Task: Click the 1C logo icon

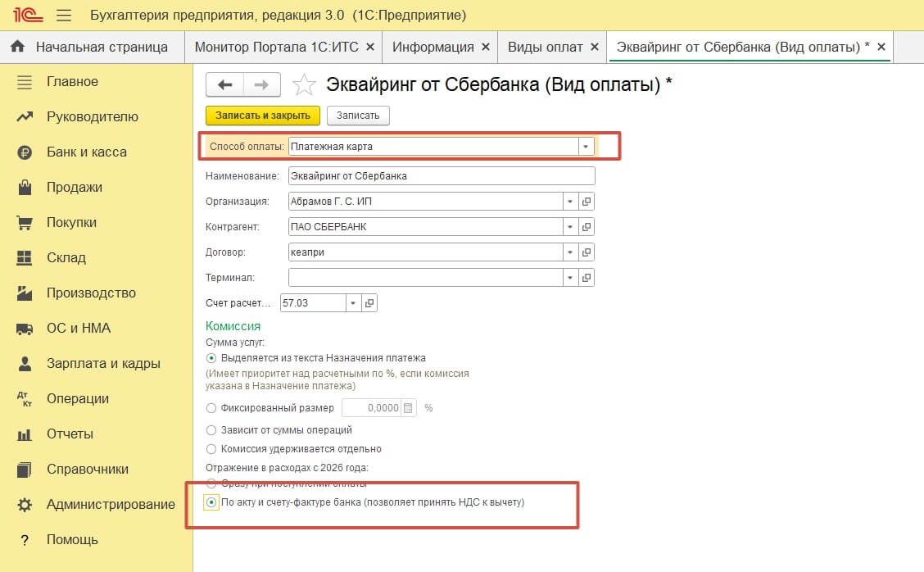Action: [28, 15]
